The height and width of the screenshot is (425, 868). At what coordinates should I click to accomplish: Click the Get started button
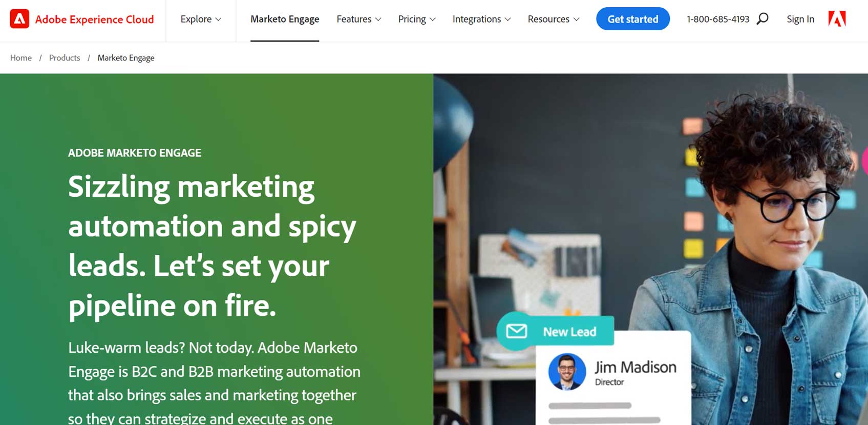pos(633,19)
